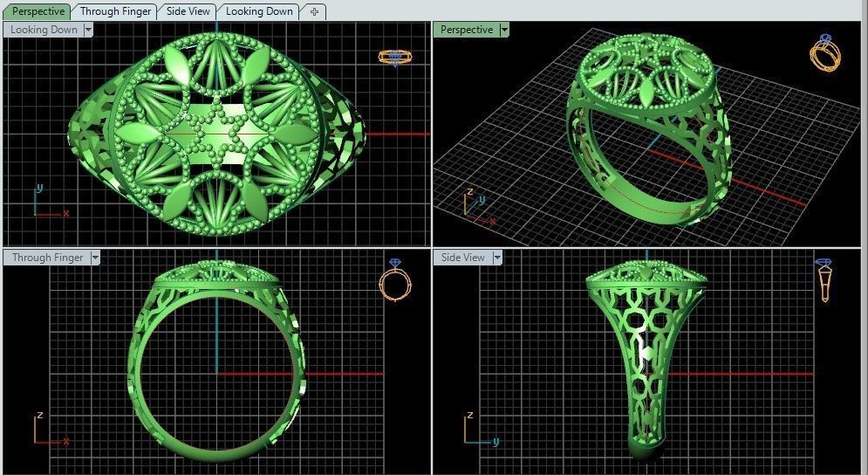Click the ZY axis indicator in Side View viewport
Image resolution: width=868 pixels, height=475 pixels.
pos(481,429)
